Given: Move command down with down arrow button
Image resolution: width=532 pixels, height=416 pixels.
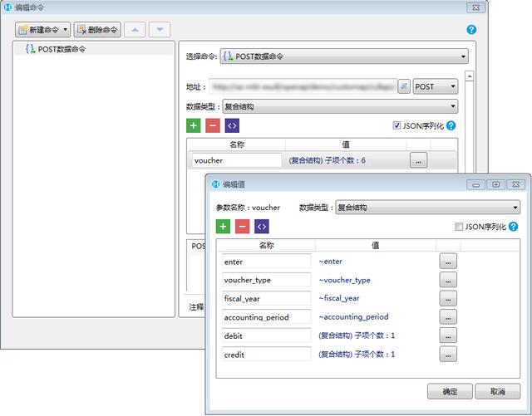Looking at the screenshot, I should (160, 30).
